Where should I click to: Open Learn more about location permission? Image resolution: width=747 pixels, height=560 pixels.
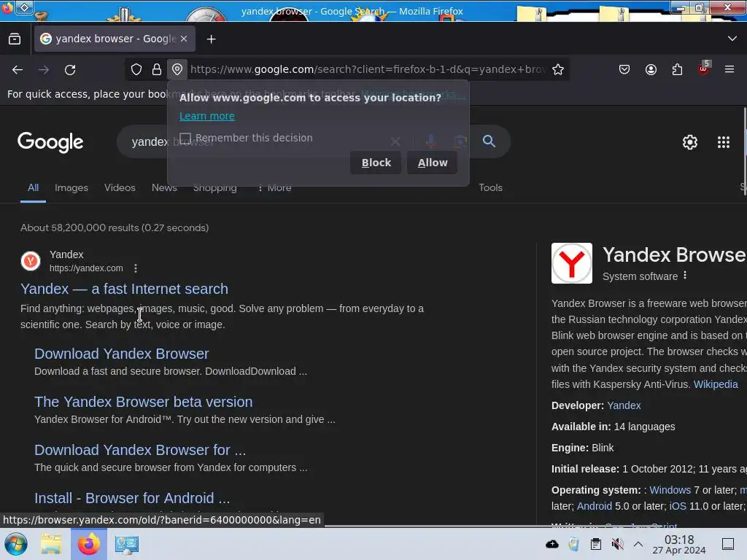coord(206,116)
